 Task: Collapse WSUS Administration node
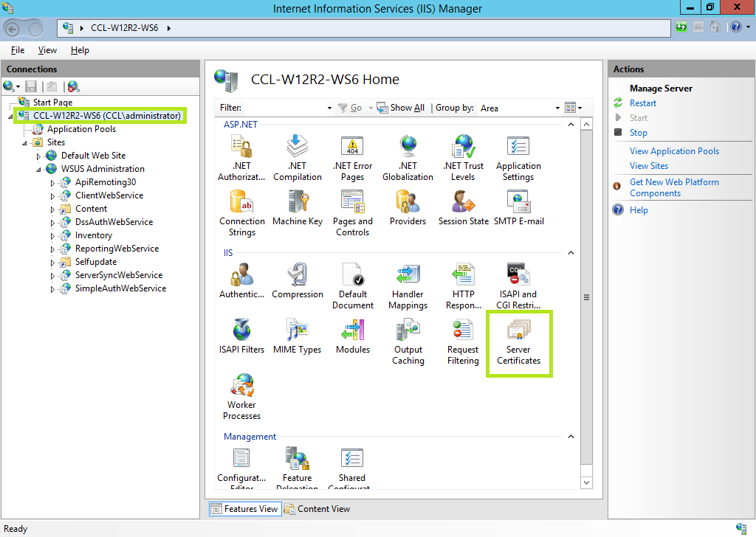(38, 170)
